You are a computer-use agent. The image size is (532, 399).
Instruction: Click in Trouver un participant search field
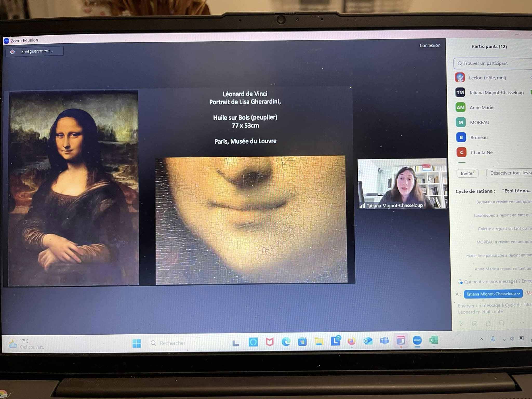(493, 63)
